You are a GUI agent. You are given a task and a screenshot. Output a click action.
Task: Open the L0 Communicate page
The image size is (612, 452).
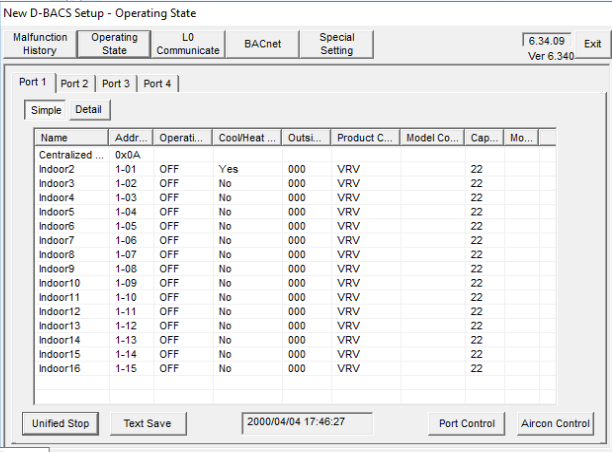point(189,44)
